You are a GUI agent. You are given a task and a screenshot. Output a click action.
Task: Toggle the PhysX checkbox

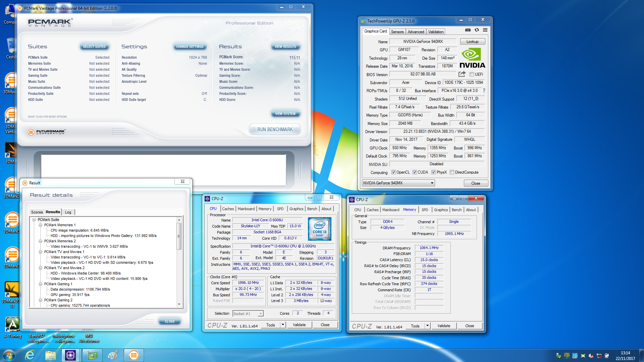433,172
